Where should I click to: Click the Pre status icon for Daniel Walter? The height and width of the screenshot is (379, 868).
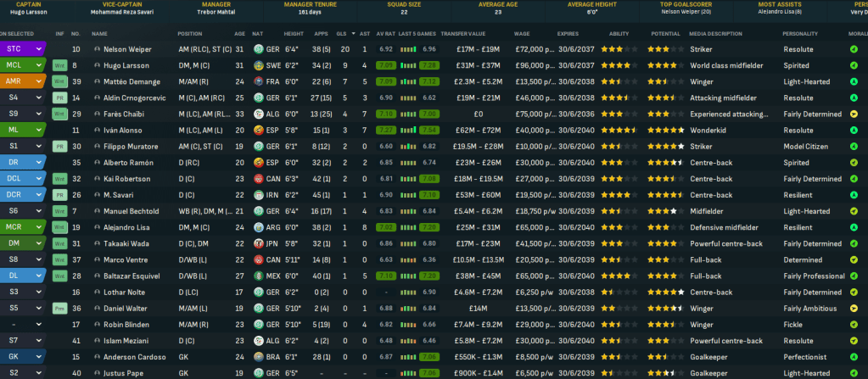[x=59, y=309]
